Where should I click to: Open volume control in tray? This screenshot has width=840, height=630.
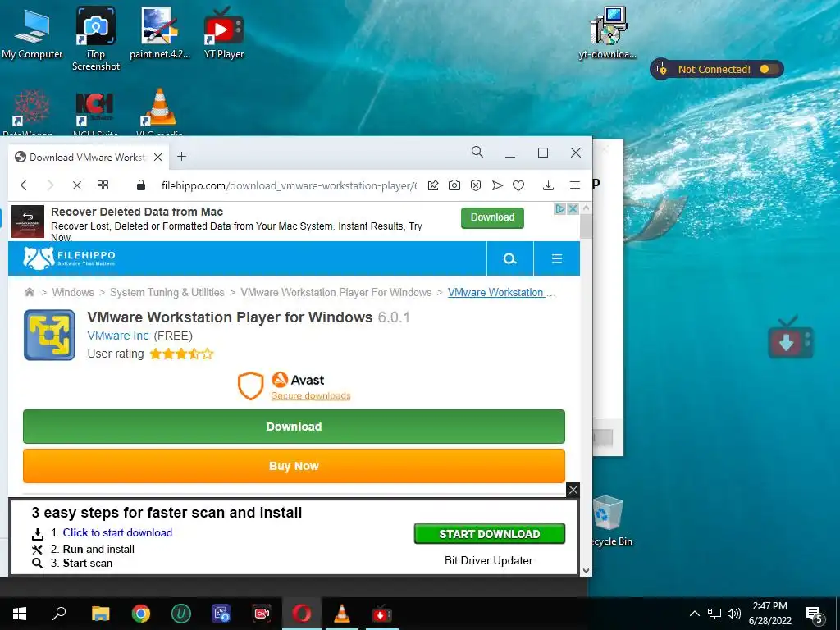(x=734, y=614)
